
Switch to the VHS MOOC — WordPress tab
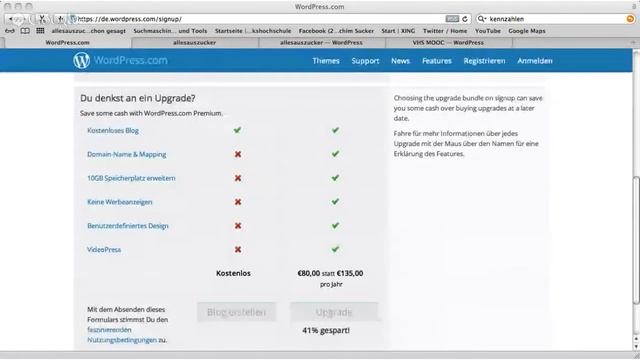448,42
